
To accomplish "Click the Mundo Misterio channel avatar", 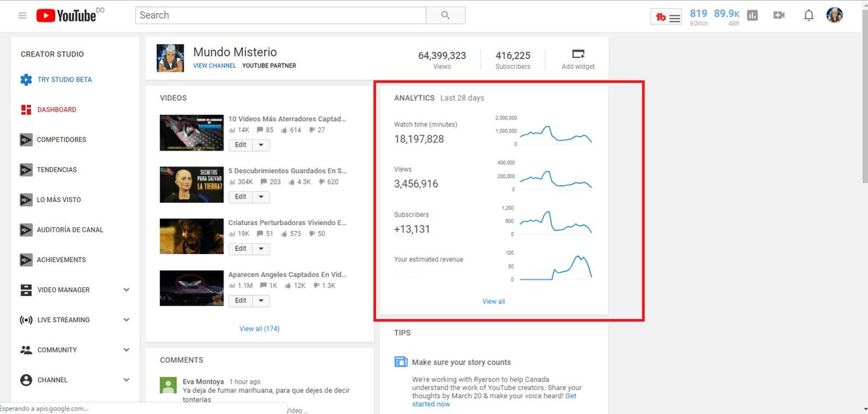I will point(171,59).
